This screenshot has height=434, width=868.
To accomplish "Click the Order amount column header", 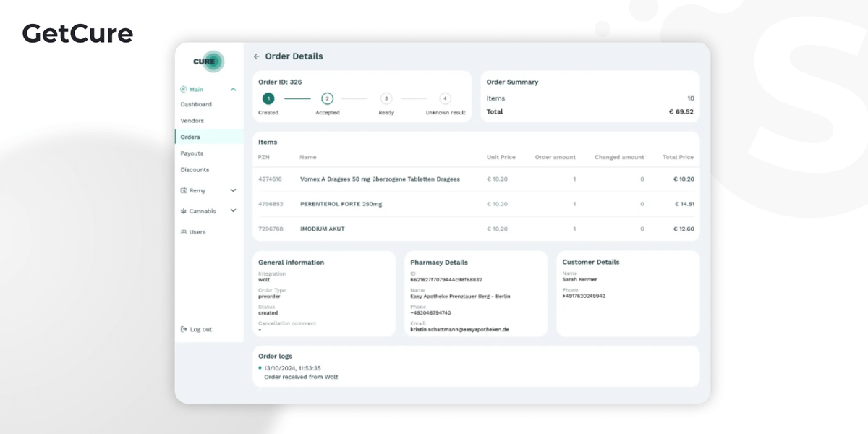I will point(556,157).
